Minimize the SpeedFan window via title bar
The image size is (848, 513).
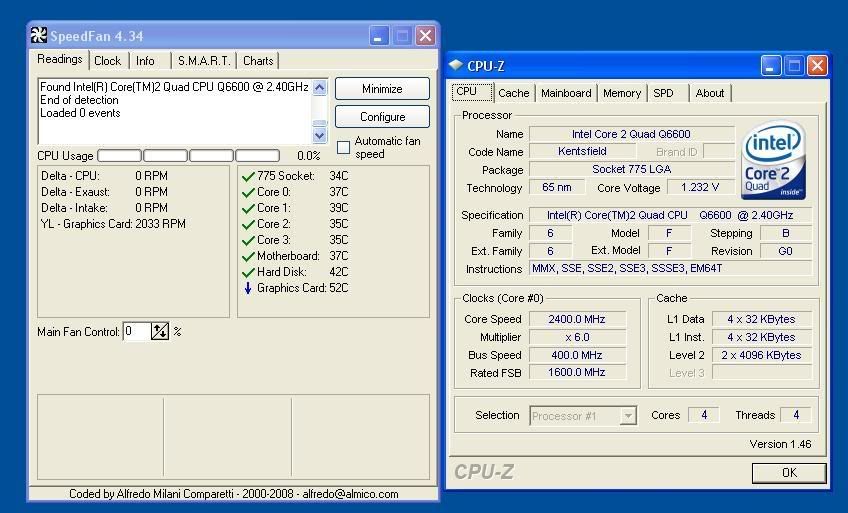coord(379,36)
